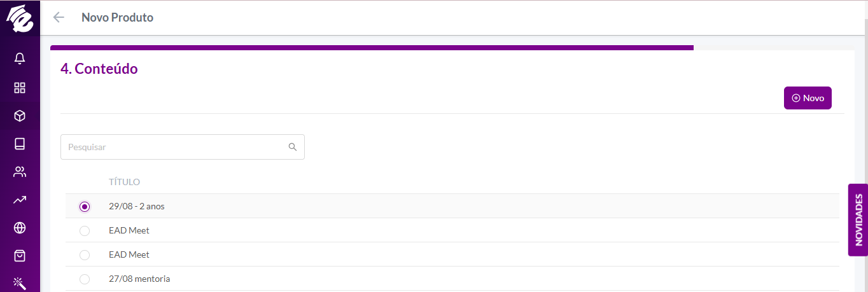868x292 pixels.
Task: Open the dashboard grid icon
Action: [20, 88]
